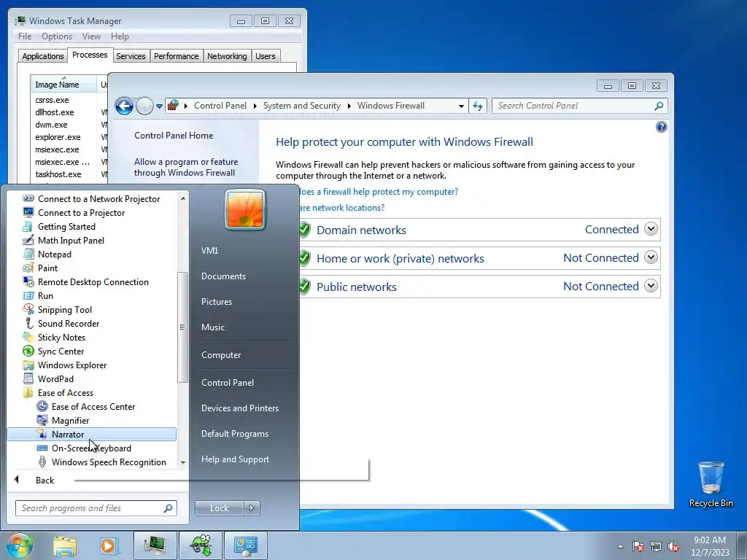Click Back in the Start menu
Viewport: 747px width, 560px height.
(44, 481)
